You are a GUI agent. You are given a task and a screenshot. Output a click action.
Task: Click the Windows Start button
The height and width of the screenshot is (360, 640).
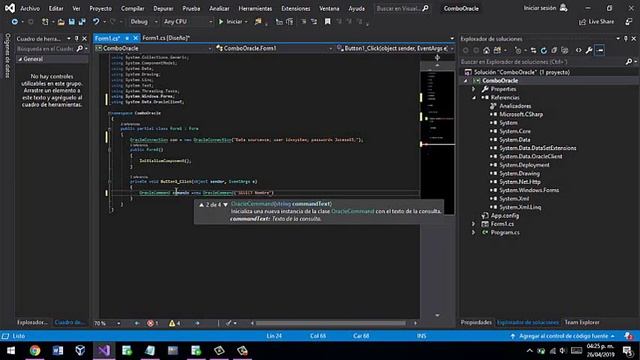[11, 350]
